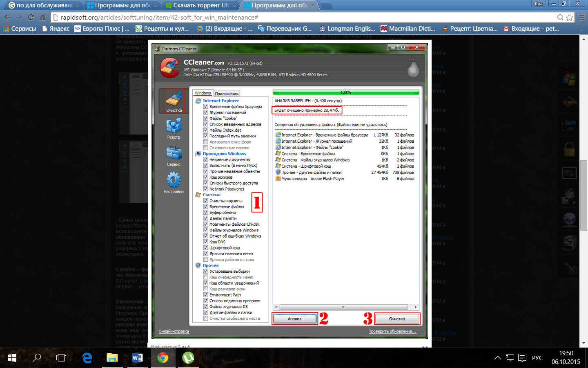Open the Яна profile menu in Chrome
Image resolution: width=588 pixels, height=368 pixels.
(x=539, y=4)
